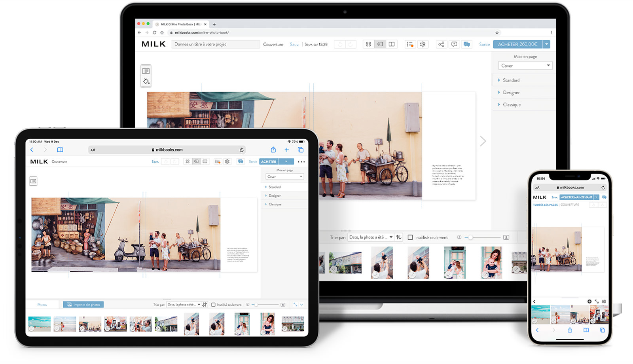The height and width of the screenshot is (364, 633).
Task: Click 'ACHETER 260,00€' button on laptop
Action: [x=517, y=44]
